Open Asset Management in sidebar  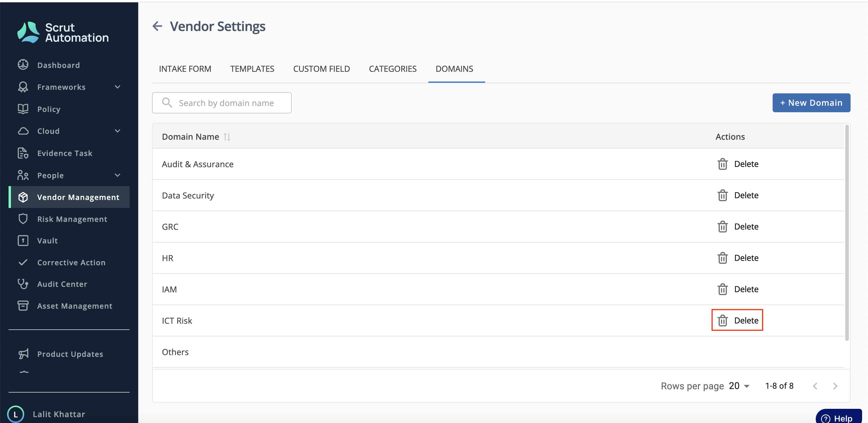coord(69,306)
